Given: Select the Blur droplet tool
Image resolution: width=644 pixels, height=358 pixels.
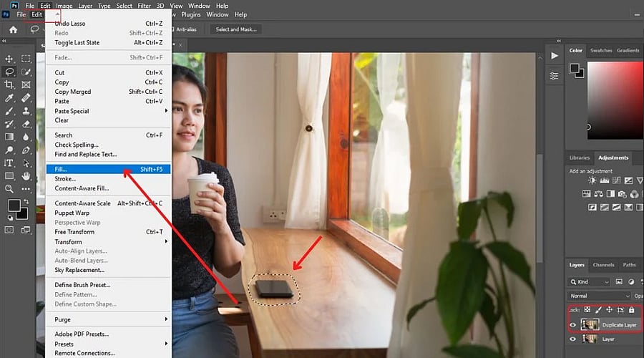Looking at the screenshot, I should pos(26,137).
